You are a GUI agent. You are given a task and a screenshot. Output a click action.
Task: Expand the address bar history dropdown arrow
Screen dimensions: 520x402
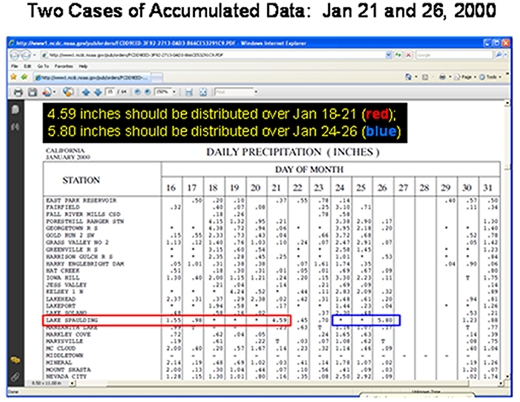[389, 55]
